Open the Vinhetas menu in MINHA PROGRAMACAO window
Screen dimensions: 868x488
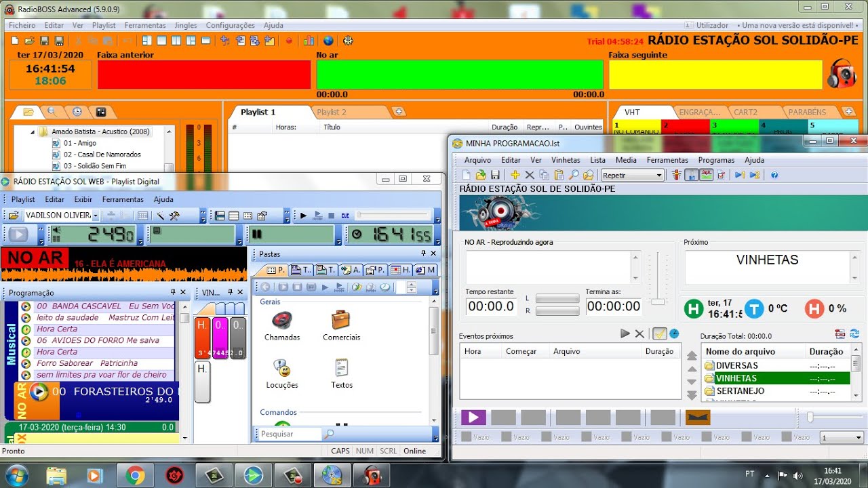pyautogui.click(x=566, y=160)
